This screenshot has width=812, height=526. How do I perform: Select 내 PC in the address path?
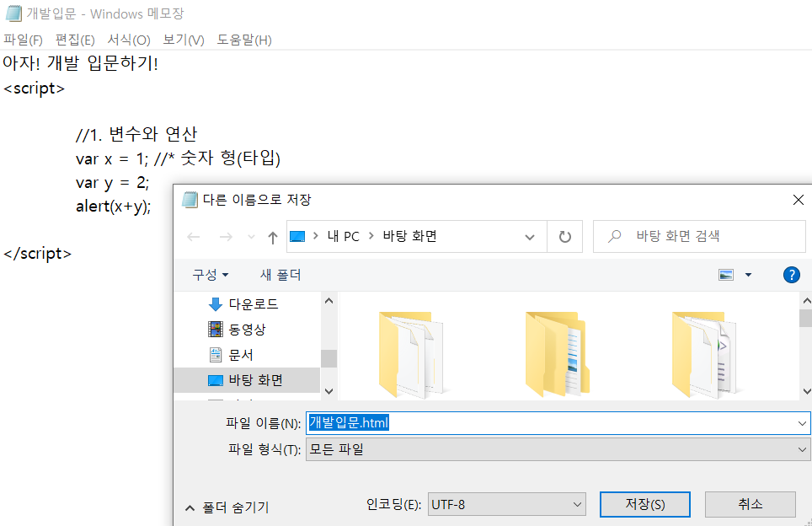(344, 236)
